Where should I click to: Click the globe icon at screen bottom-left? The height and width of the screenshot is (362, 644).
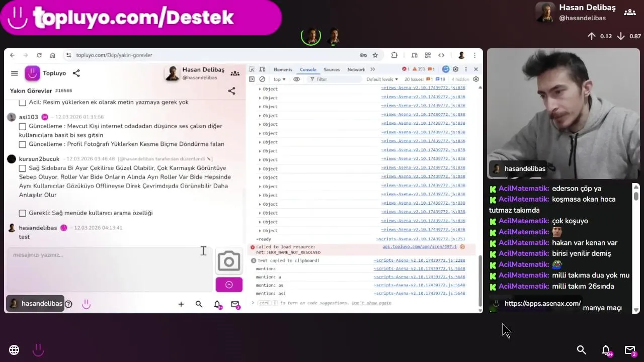click(x=14, y=350)
